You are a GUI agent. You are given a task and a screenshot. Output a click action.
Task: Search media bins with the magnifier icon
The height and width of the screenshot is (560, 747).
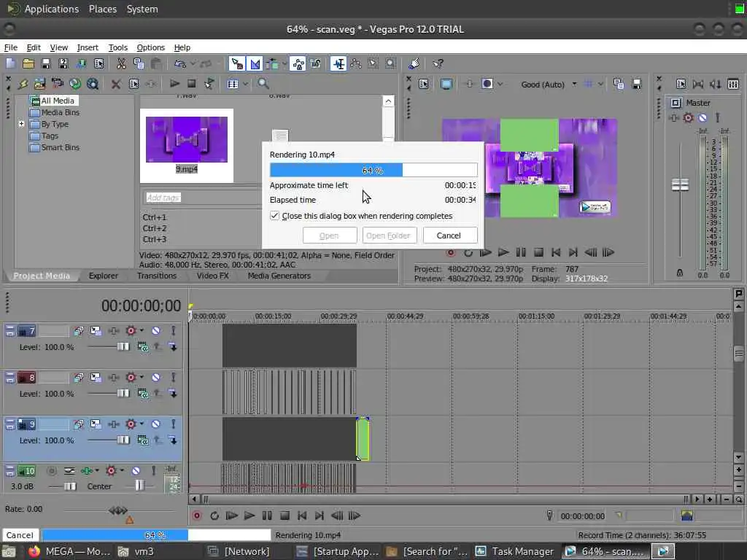point(263,84)
